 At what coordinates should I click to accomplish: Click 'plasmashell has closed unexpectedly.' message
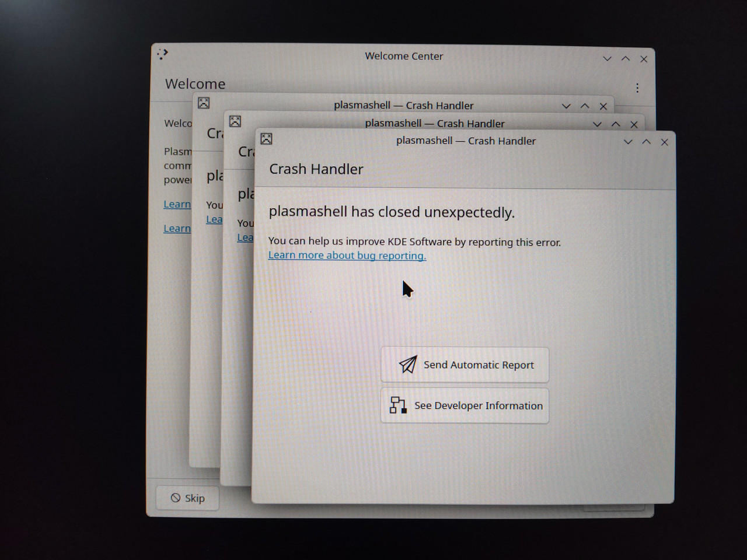pos(392,212)
